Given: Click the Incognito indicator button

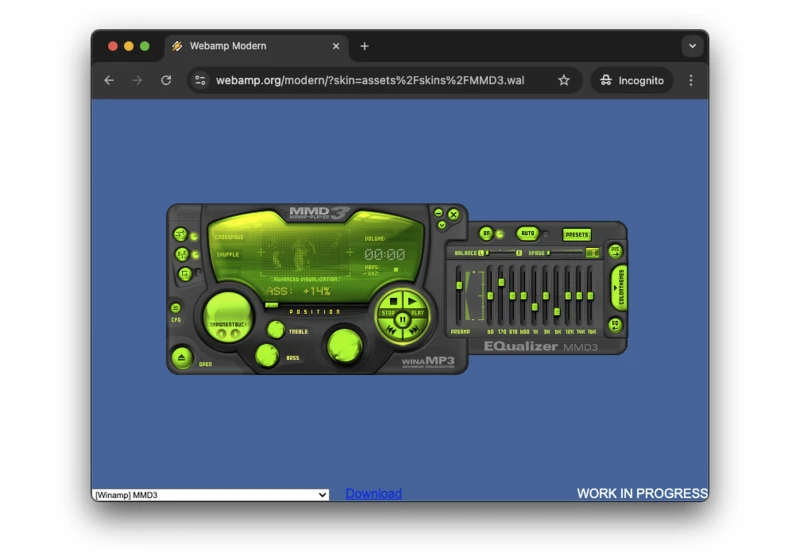Looking at the screenshot, I should [632, 80].
